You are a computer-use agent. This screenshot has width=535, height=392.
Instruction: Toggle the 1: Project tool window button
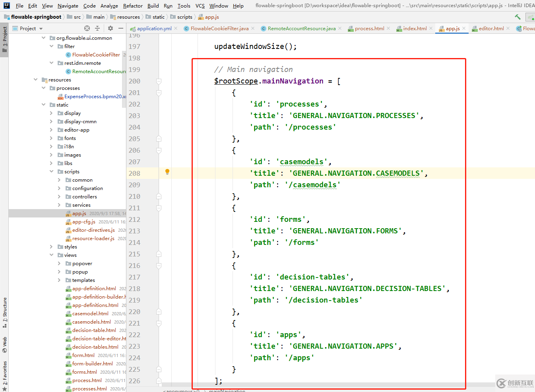pyautogui.click(x=4, y=40)
